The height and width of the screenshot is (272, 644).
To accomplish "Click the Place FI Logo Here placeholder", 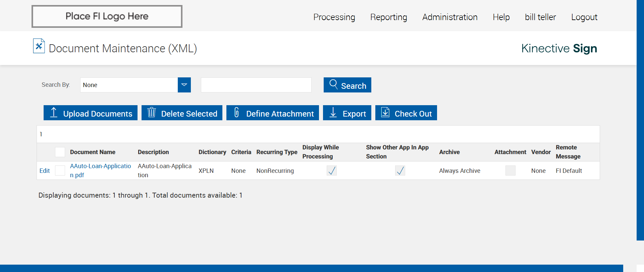I will point(107,16).
